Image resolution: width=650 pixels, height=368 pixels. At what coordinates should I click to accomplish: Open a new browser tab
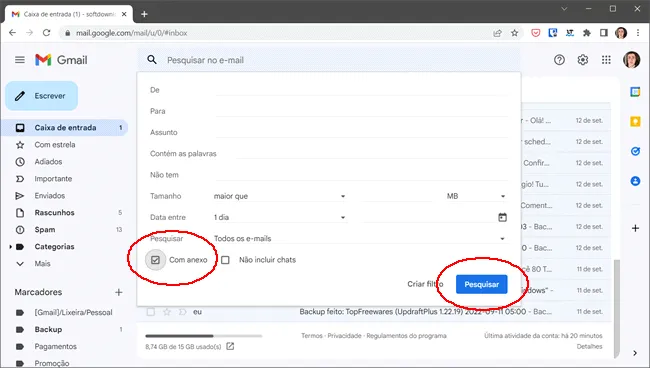(x=144, y=14)
